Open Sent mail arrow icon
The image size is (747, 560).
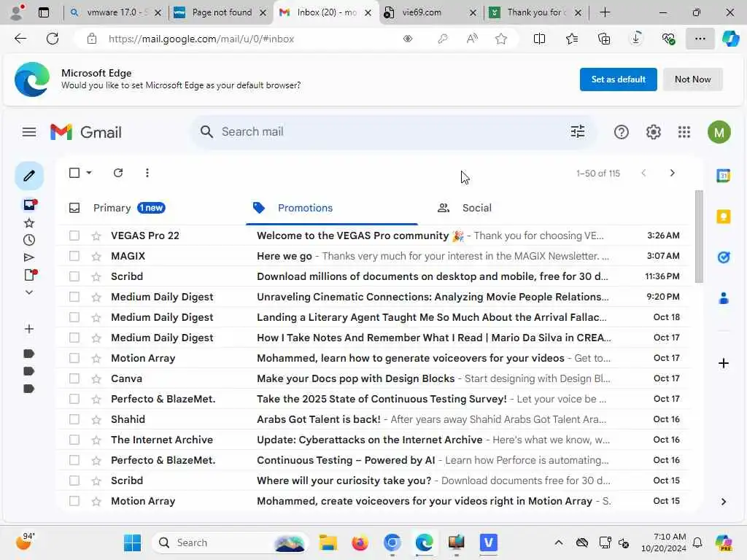pos(29,257)
